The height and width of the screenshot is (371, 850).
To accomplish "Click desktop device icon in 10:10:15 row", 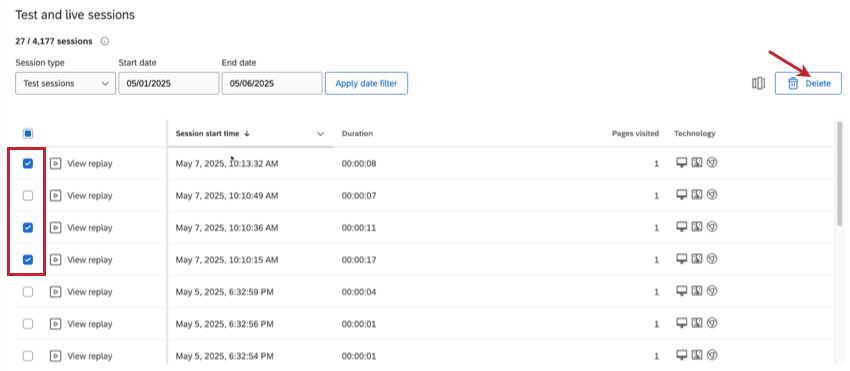I will click(682, 259).
